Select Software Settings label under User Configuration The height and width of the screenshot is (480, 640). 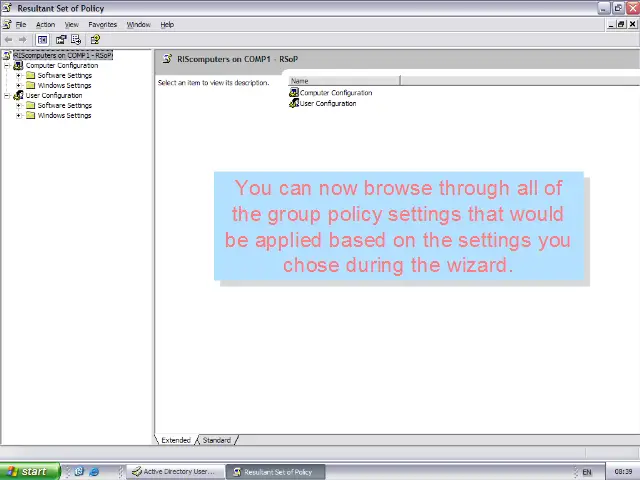coord(64,105)
